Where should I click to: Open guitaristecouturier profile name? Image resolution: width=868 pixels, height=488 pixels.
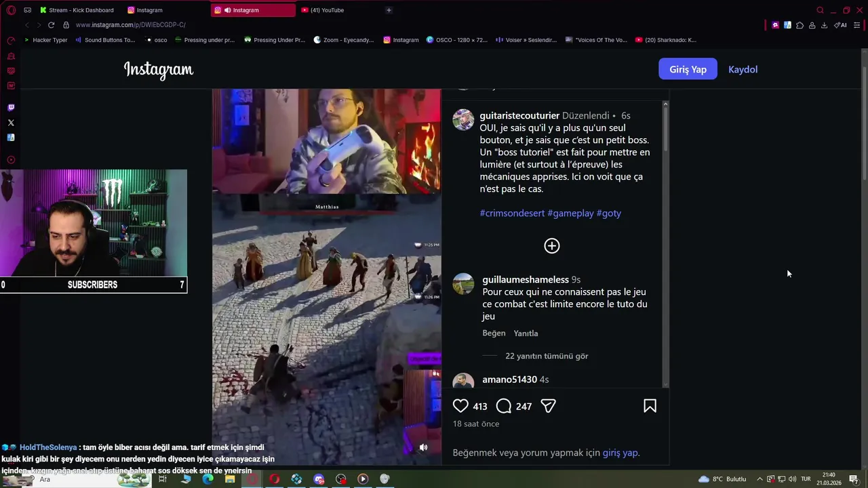coord(519,116)
